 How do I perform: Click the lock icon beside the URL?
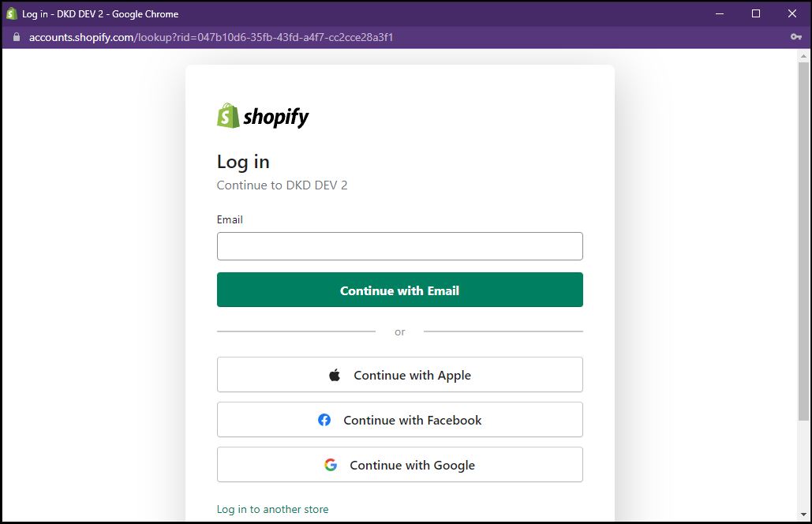click(x=17, y=37)
